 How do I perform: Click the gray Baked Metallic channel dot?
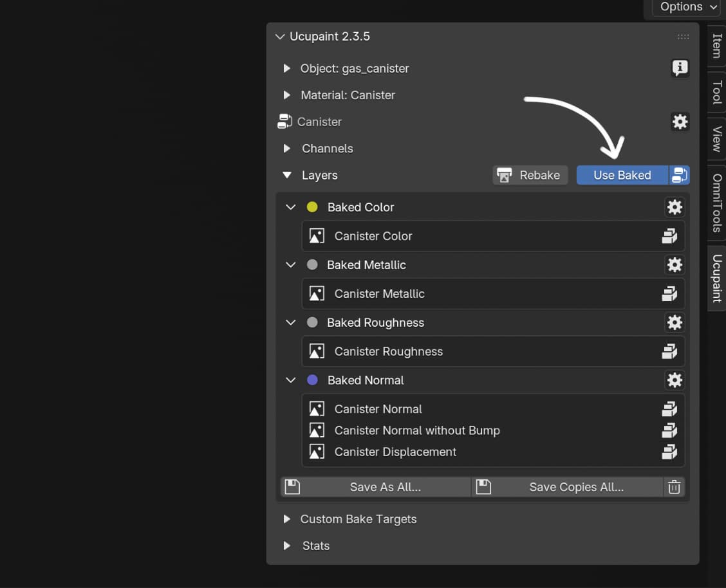[x=312, y=264]
